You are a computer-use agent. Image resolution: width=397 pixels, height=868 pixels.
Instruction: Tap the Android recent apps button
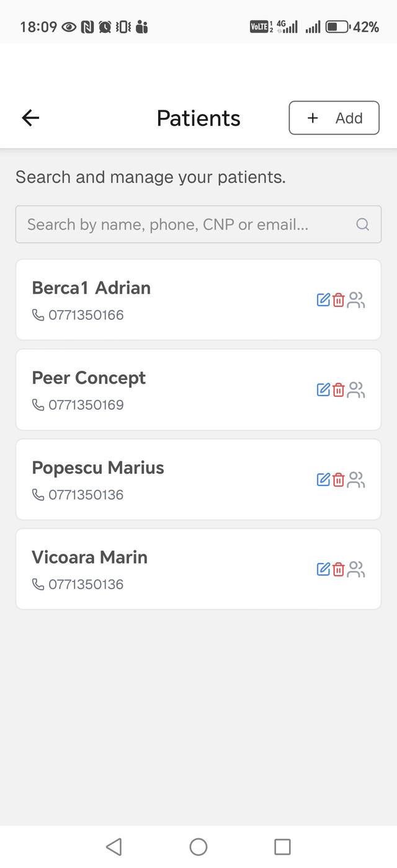coord(282,847)
